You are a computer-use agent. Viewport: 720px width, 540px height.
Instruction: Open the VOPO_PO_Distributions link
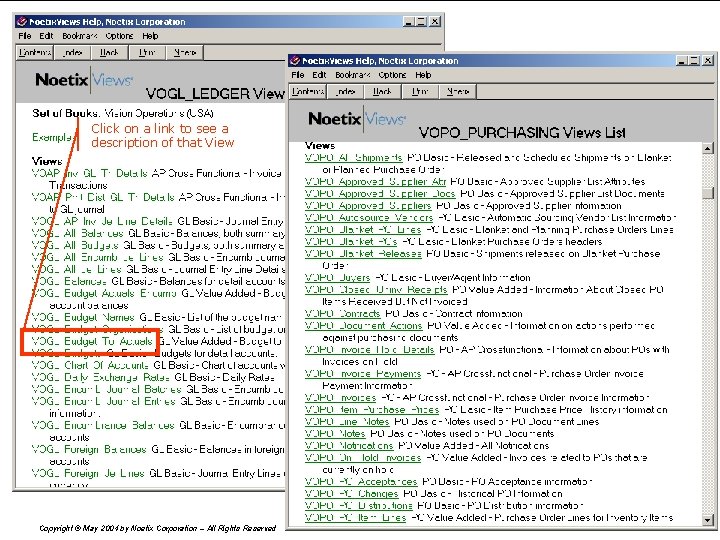pos(359,506)
